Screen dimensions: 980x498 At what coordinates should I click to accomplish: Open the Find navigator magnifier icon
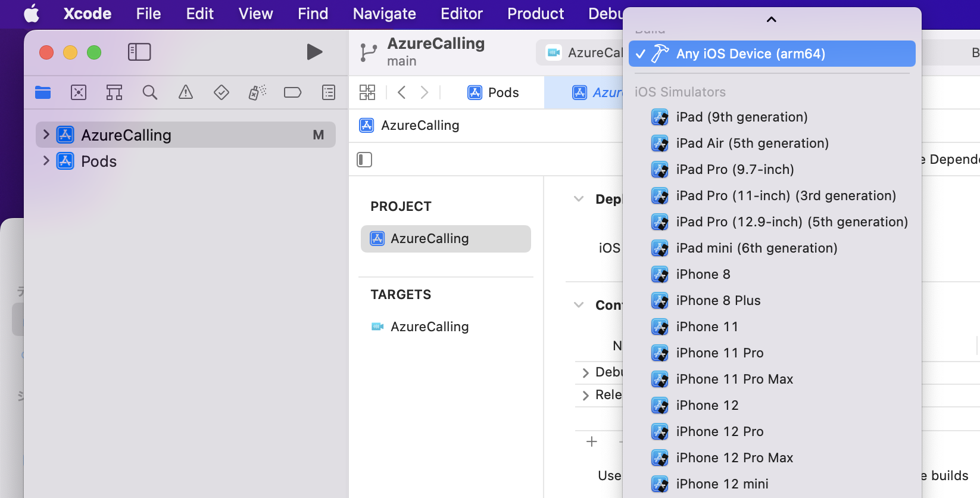(x=150, y=92)
